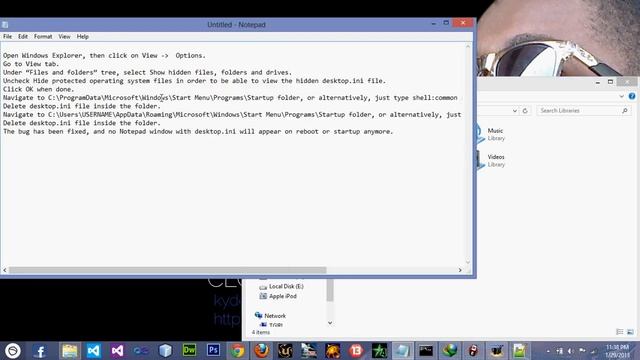Open the image viewer icon on taskbar
Image resolution: width=640 pixels, height=360 pixels.
(519, 351)
